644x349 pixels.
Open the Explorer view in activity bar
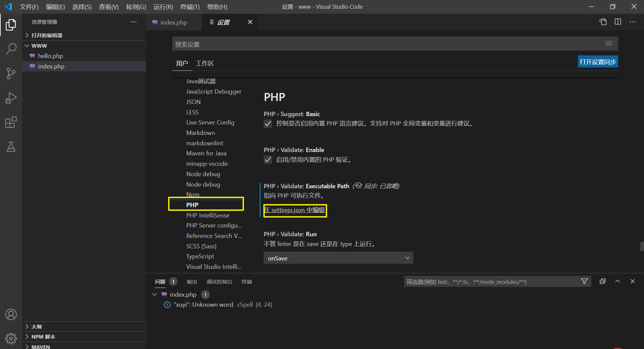tap(11, 25)
